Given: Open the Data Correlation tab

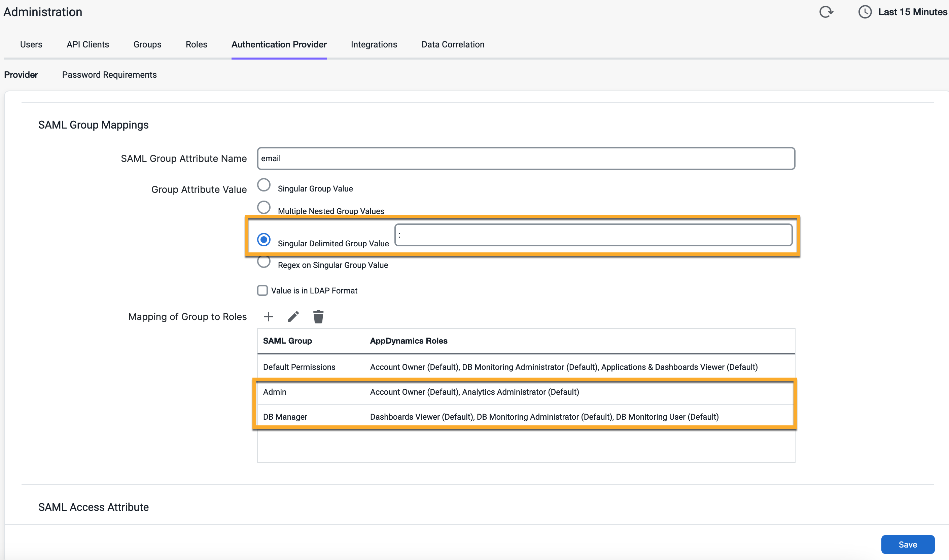Looking at the screenshot, I should (x=453, y=44).
